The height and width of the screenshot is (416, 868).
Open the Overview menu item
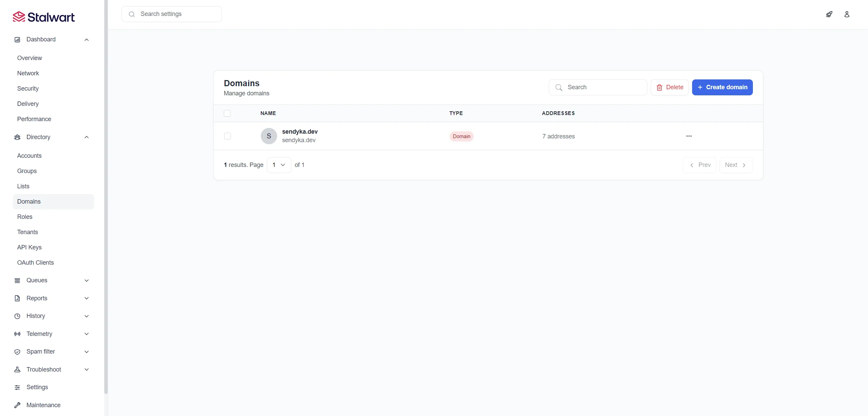tap(53, 58)
